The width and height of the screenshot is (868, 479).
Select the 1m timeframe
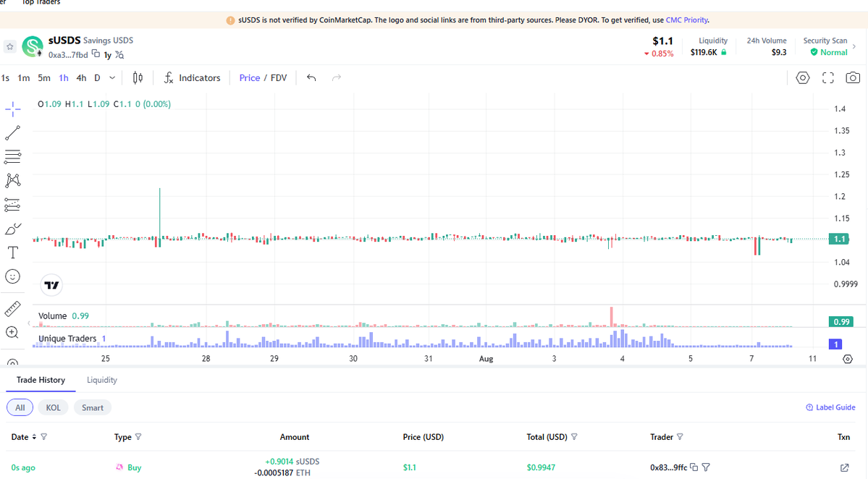point(23,78)
